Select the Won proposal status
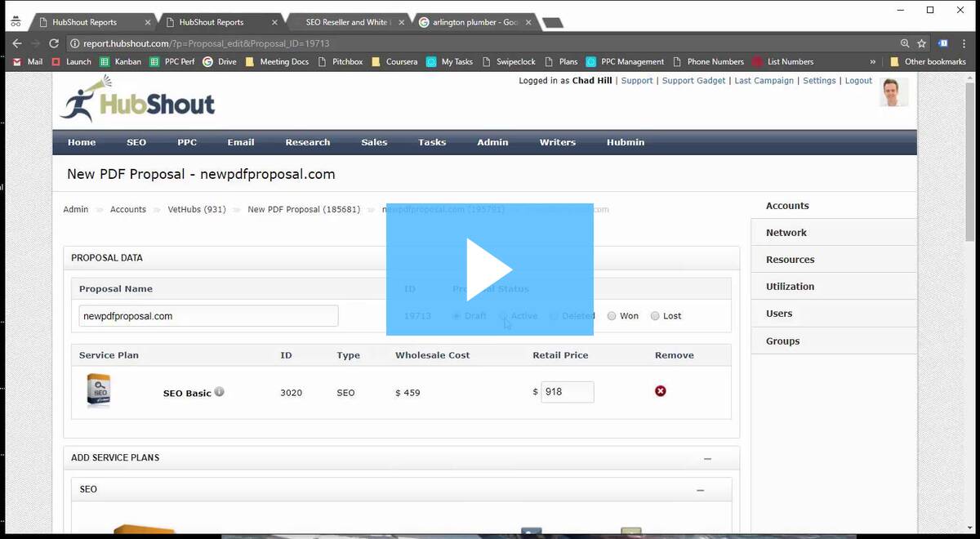This screenshot has width=980, height=539. tap(612, 316)
